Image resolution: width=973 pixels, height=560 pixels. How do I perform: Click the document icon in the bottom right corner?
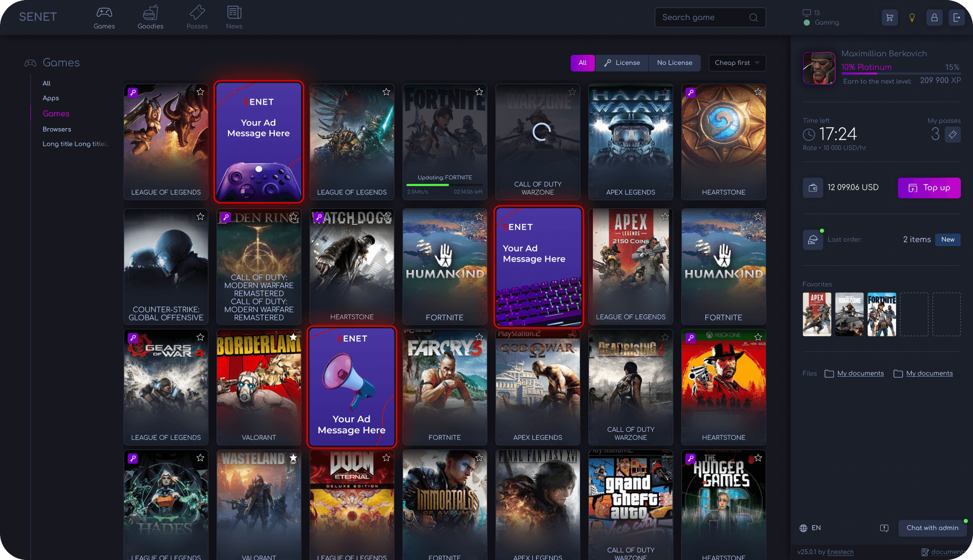coord(925,552)
